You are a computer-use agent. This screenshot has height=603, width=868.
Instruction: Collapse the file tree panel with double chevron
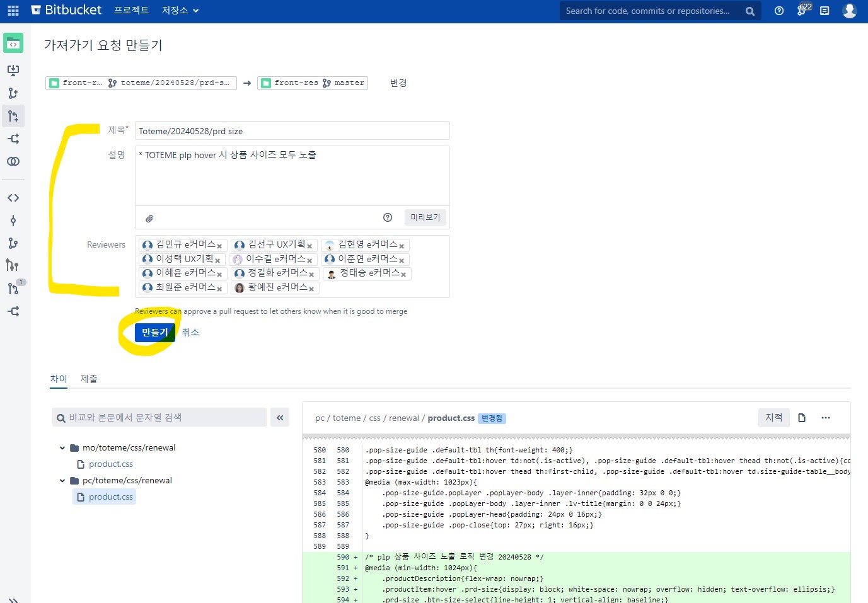click(x=280, y=417)
